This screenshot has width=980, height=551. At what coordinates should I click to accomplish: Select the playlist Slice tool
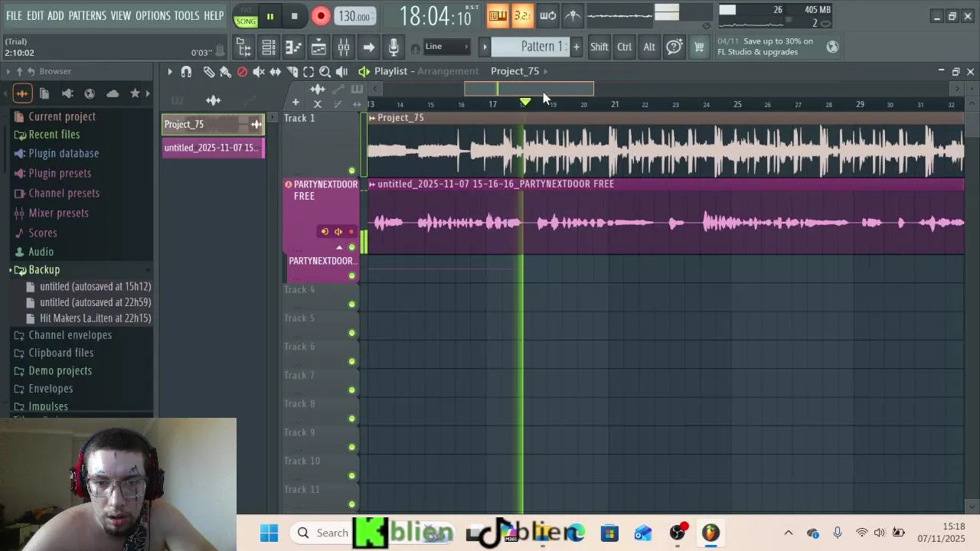[x=292, y=71]
